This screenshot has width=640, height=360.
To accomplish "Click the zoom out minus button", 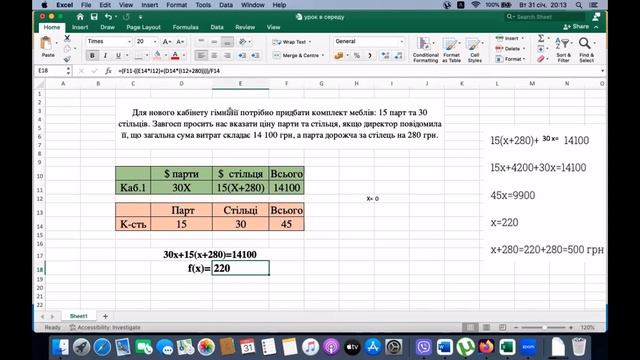I will click(516, 327).
